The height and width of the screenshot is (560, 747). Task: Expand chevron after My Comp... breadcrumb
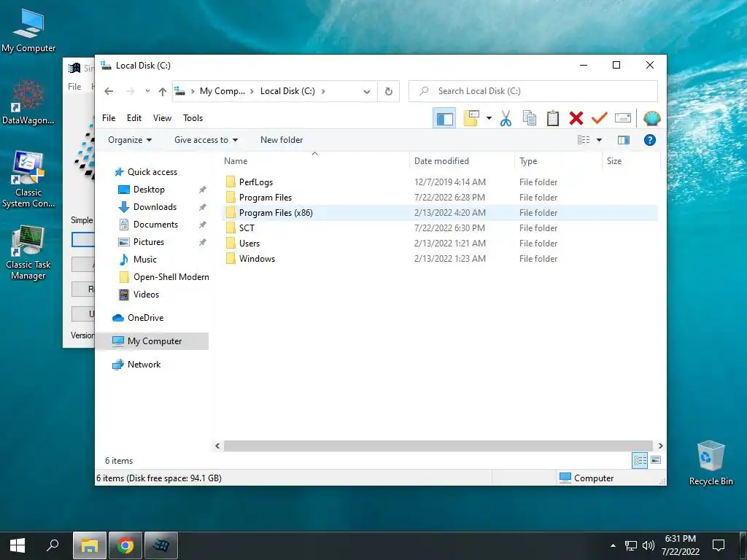252,91
